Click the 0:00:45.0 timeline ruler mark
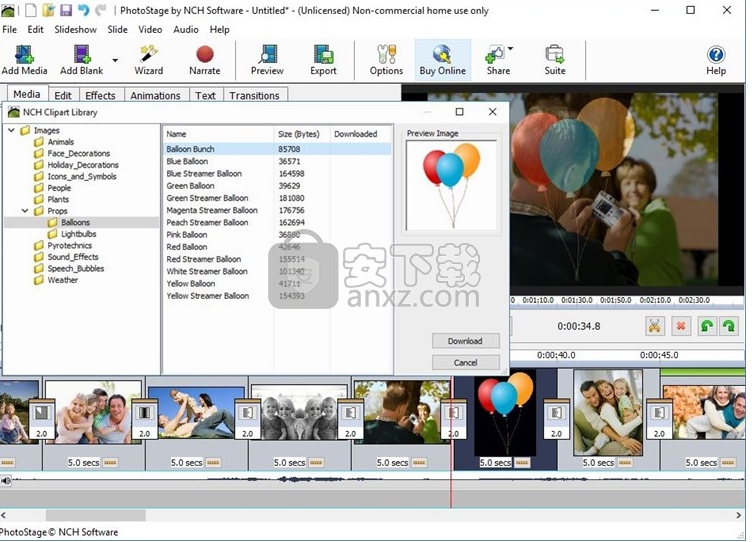Image resolution: width=752 pixels, height=542 pixels. coord(659,355)
